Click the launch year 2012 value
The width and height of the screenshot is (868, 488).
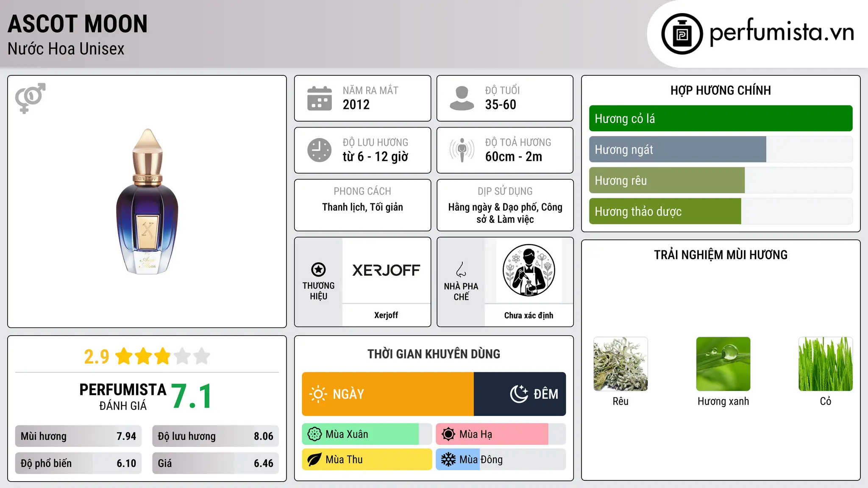click(x=356, y=105)
